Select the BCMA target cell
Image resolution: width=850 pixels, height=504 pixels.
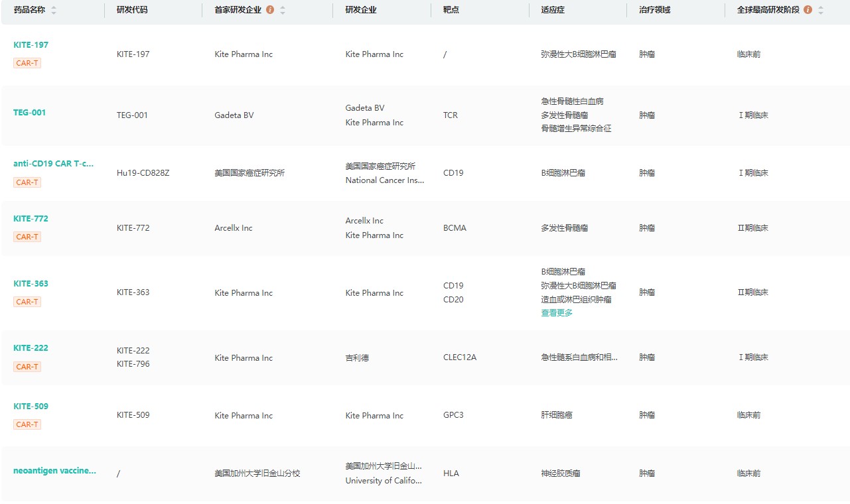(x=455, y=228)
